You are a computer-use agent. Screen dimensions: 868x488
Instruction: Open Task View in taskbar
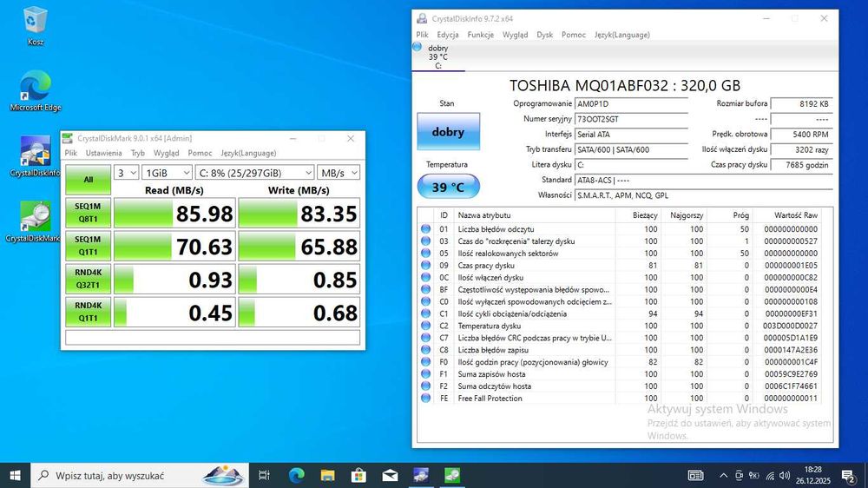pos(264,475)
